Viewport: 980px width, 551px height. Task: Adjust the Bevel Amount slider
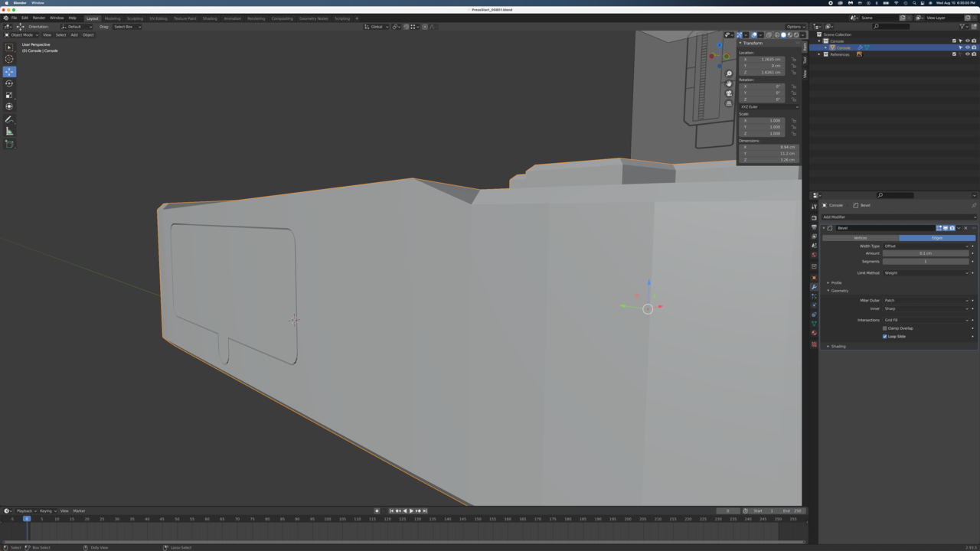click(926, 253)
